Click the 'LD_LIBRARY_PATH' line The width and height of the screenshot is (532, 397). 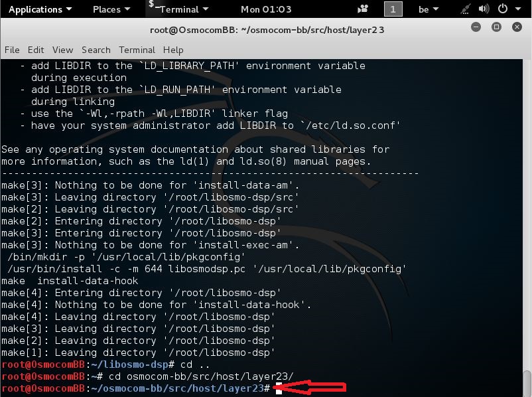click(x=193, y=66)
